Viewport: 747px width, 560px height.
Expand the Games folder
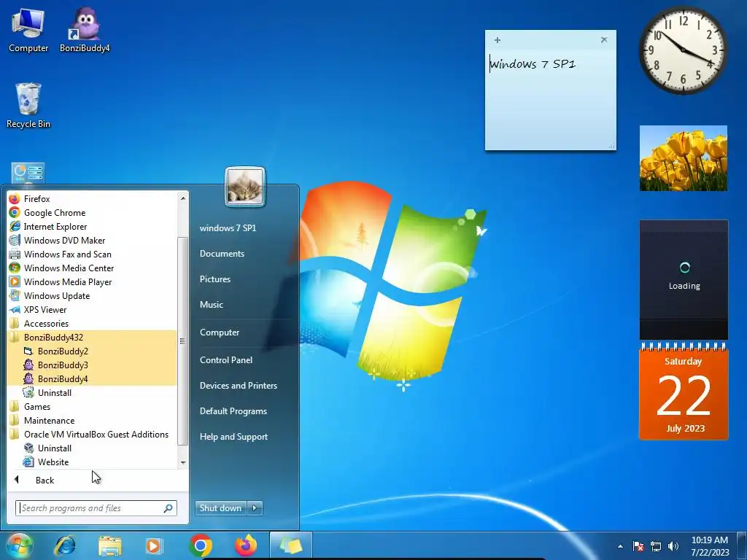click(91, 406)
